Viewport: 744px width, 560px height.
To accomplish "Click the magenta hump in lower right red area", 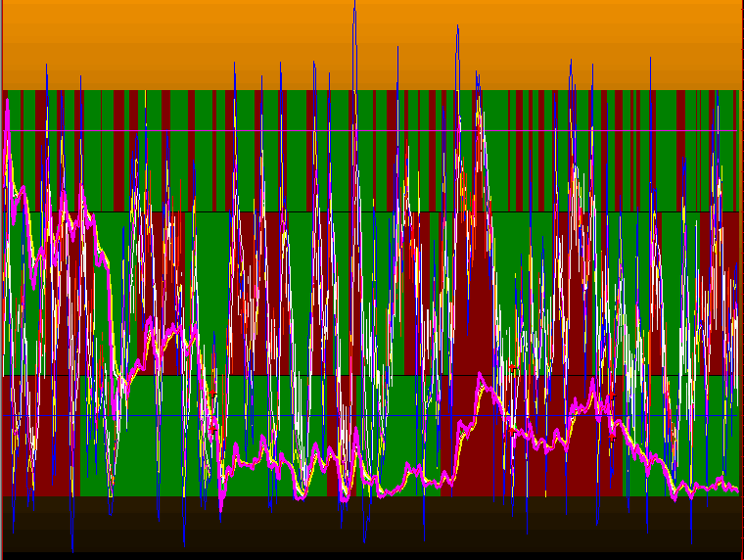I will 592,399.
